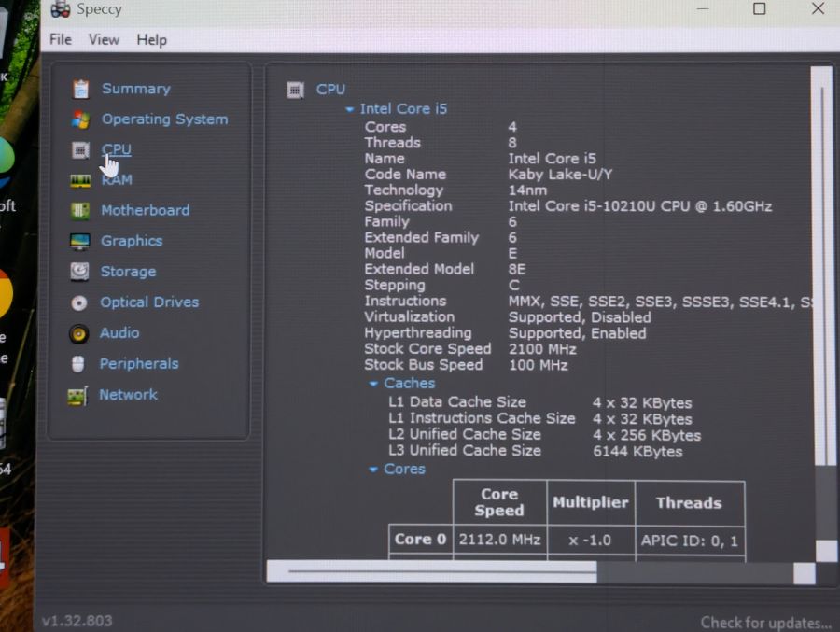Image resolution: width=840 pixels, height=632 pixels.
Task: Click the Core 0 multiplier cell x -1.0
Action: [x=591, y=540]
